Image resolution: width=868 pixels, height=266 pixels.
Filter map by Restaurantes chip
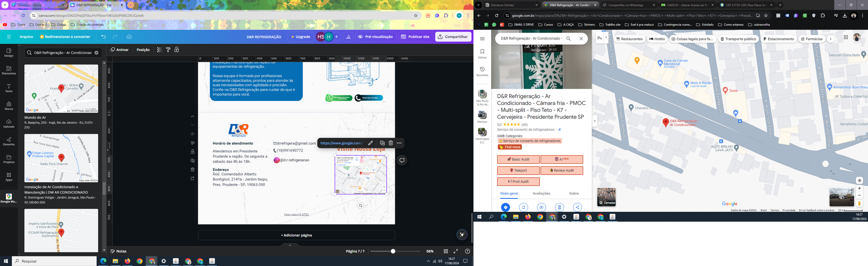pos(629,39)
